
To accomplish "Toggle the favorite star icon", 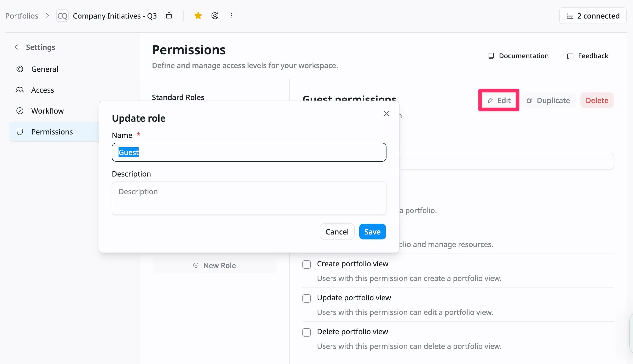I will 198,16.
